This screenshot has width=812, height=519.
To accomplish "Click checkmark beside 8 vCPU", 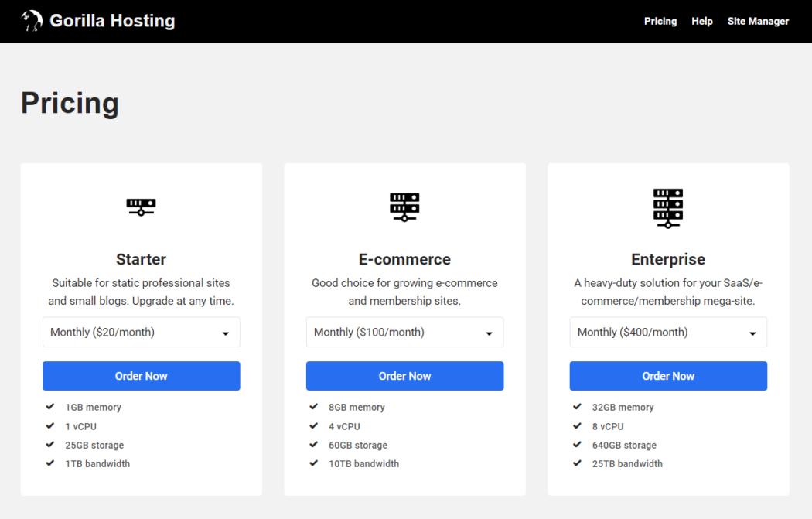I will [x=578, y=425].
